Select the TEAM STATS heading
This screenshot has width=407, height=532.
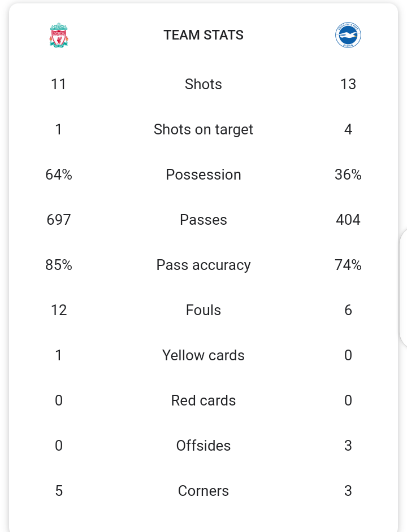pyautogui.click(x=203, y=35)
